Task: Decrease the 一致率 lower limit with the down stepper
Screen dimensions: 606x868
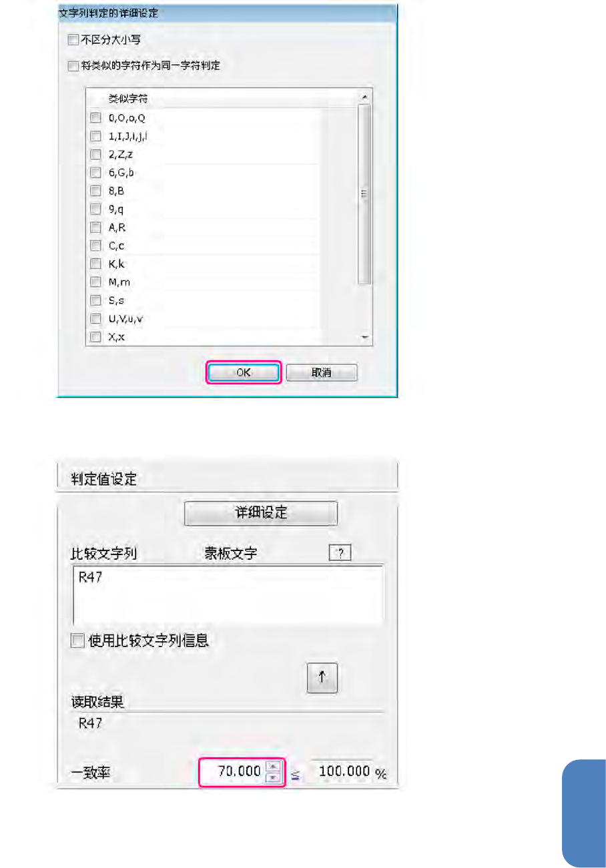Action: 272,777
